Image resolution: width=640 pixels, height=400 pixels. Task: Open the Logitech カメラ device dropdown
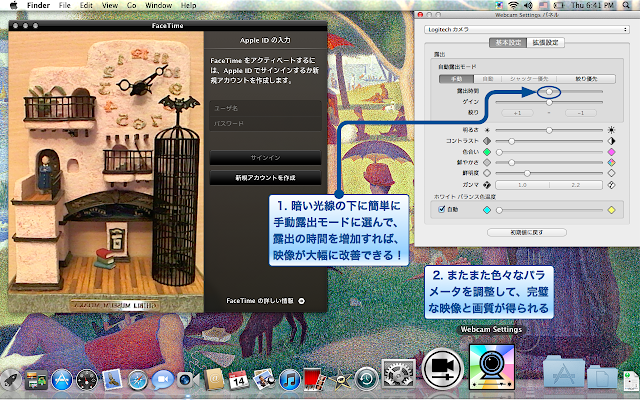527,29
